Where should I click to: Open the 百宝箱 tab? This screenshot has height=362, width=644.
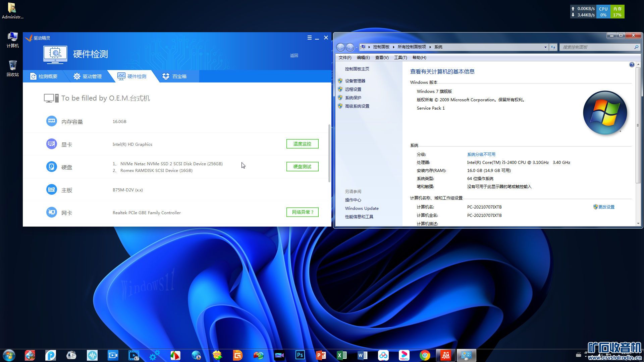[174, 76]
